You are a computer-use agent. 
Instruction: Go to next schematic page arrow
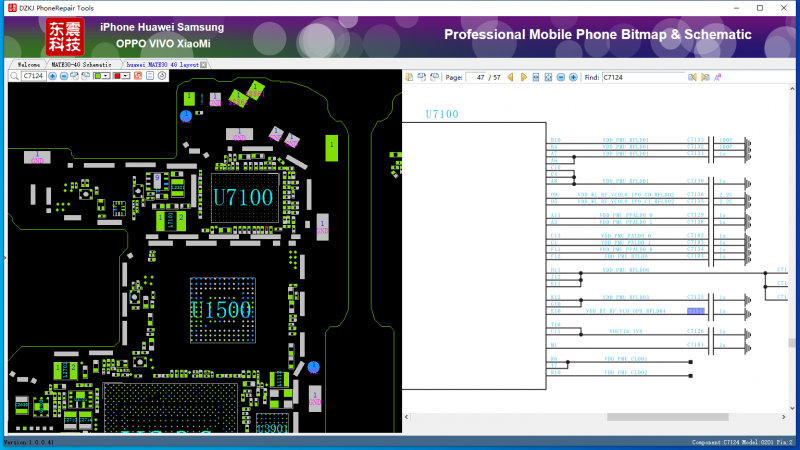pyautogui.click(x=523, y=77)
